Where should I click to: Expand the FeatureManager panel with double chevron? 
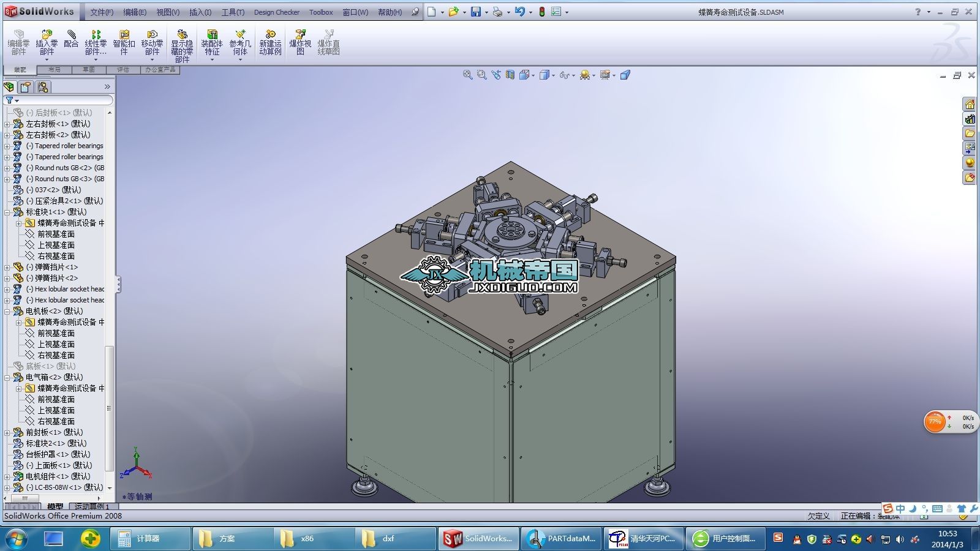[x=107, y=87]
